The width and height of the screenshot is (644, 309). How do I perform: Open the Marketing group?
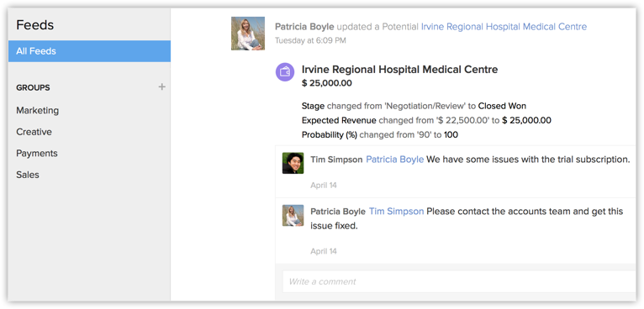pyautogui.click(x=37, y=110)
